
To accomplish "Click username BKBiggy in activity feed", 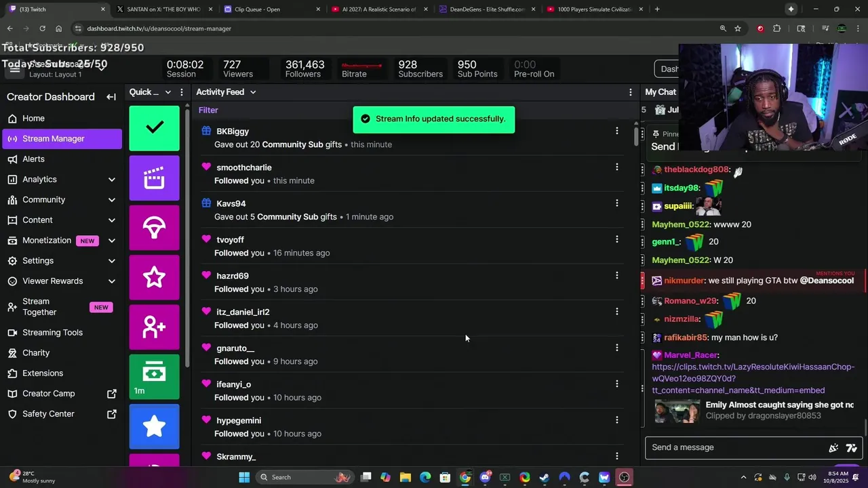I will click(233, 131).
